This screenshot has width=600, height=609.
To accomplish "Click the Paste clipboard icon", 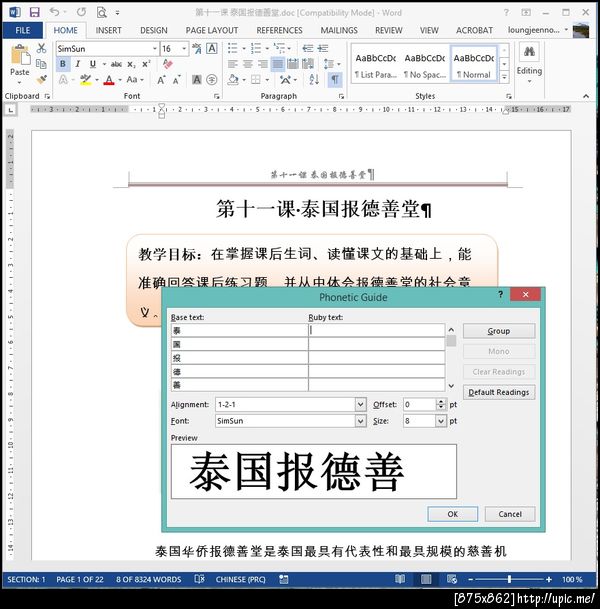I will (x=20, y=54).
